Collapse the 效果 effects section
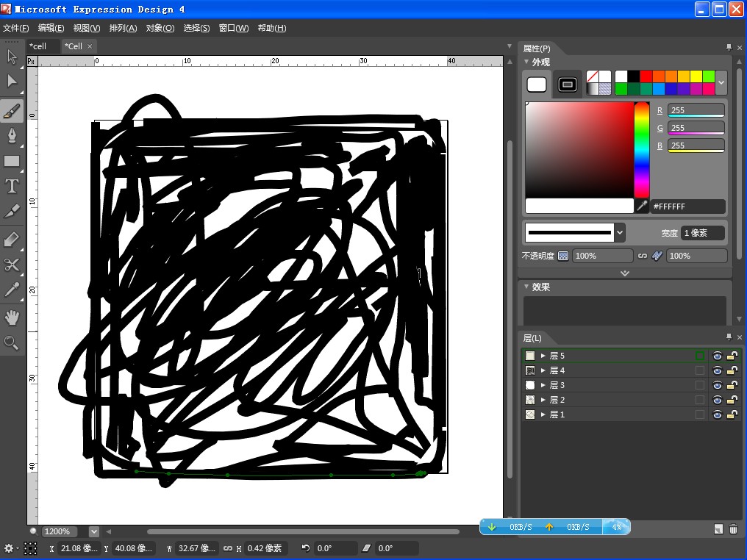This screenshot has height=560, width=747. [x=526, y=287]
